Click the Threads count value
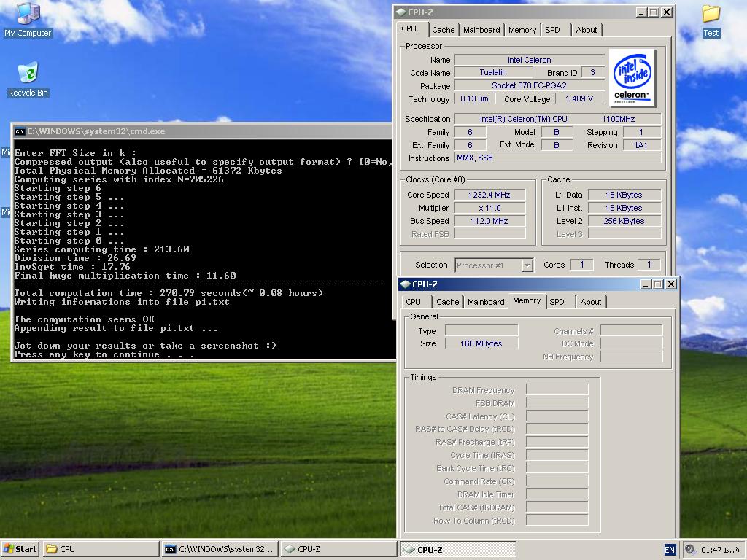The image size is (747, 560). coord(649,264)
